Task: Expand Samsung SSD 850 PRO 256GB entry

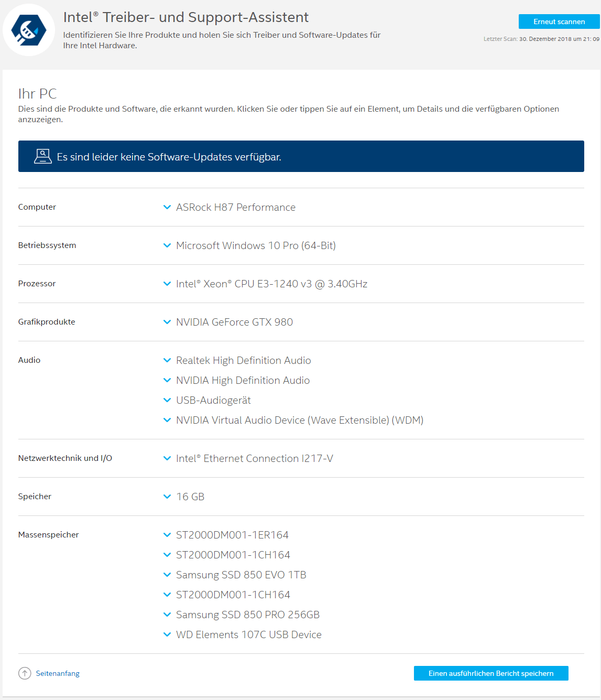Action: tap(241, 615)
